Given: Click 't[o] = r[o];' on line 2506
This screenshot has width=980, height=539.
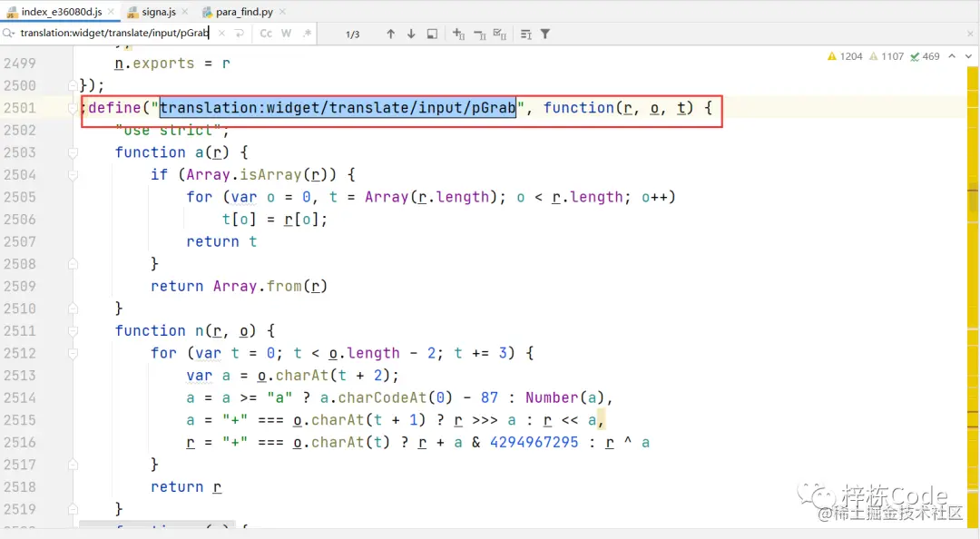Looking at the screenshot, I should pos(274,219).
